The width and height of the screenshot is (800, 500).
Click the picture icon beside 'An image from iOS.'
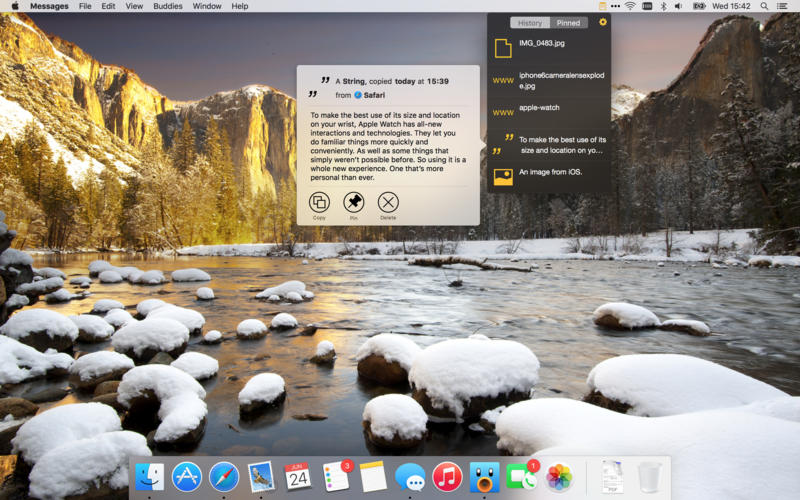coord(503,177)
